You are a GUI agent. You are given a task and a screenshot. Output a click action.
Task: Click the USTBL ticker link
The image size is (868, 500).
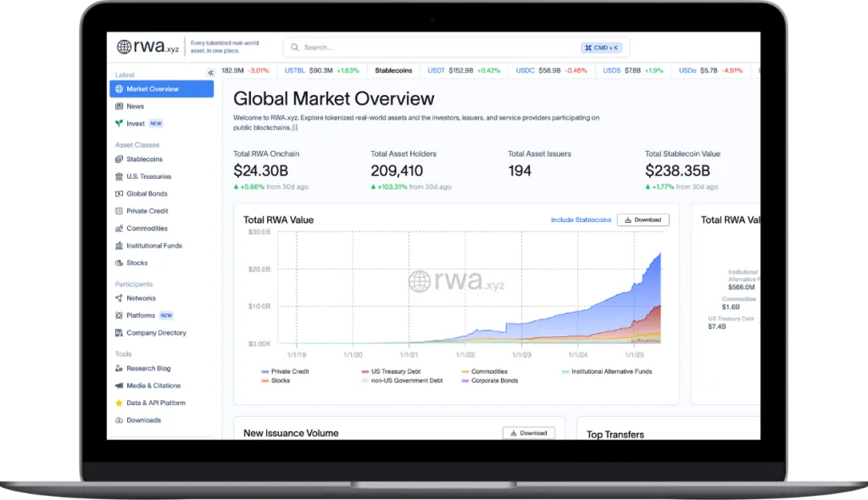click(294, 70)
